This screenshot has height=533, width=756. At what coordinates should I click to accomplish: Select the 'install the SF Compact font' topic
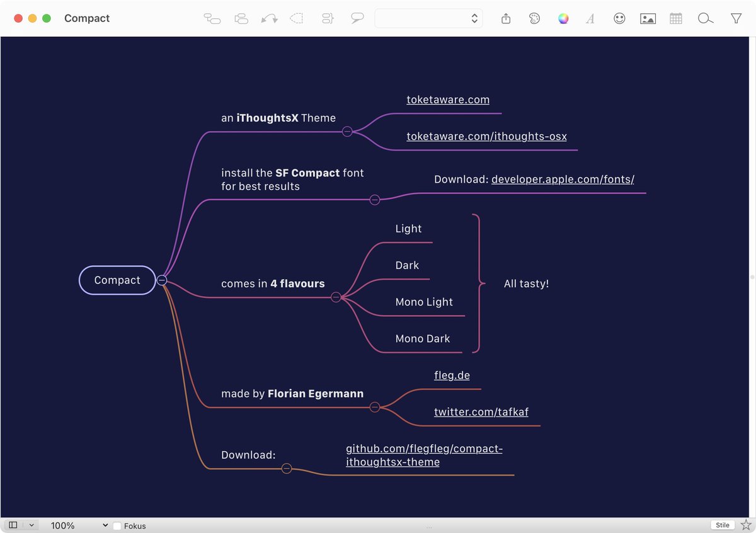(292, 180)
